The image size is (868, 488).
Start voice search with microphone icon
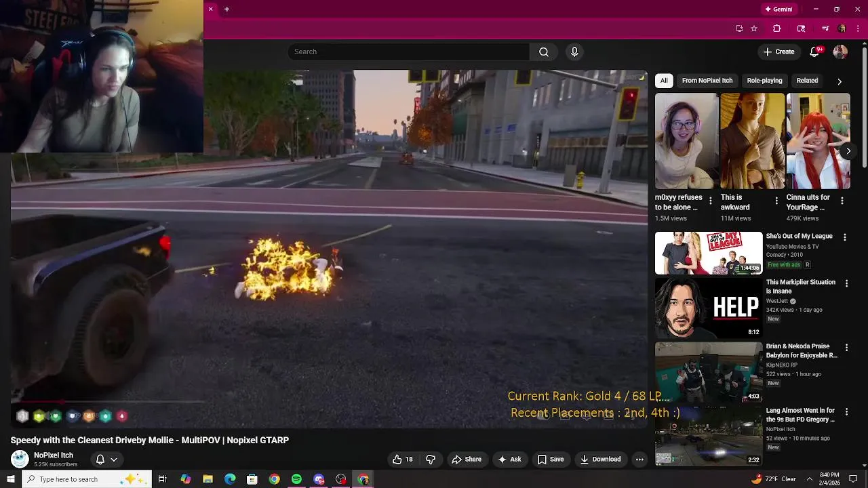[574, 52]
